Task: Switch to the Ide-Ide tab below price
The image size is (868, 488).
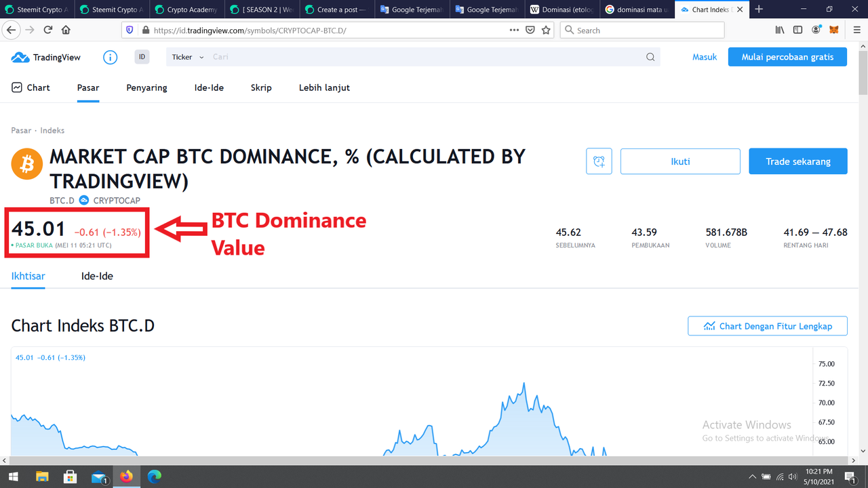Action: click(97, 276)
